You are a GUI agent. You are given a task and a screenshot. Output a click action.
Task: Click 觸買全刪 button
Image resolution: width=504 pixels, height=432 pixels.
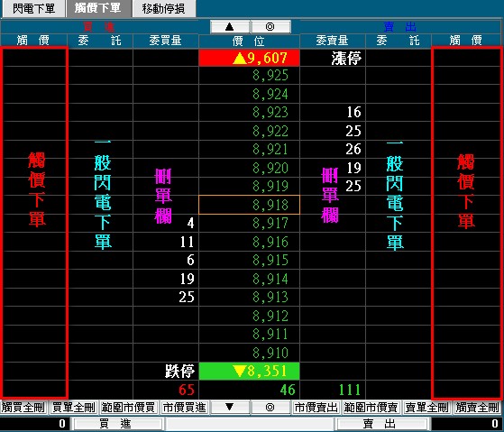(23, 408)
